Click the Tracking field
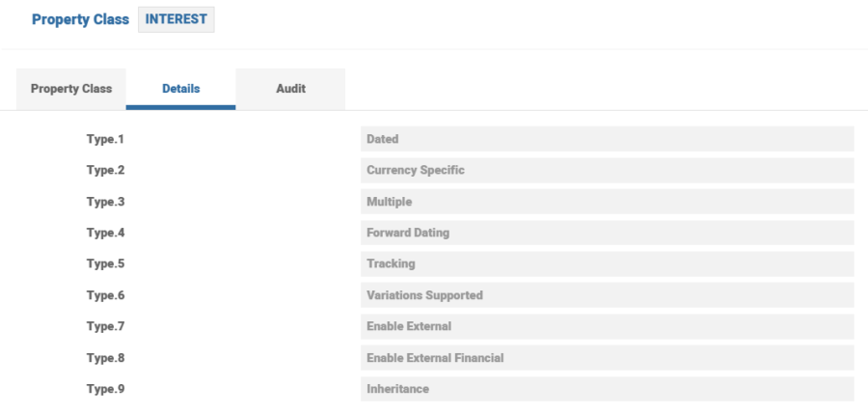 pos(607,264)
